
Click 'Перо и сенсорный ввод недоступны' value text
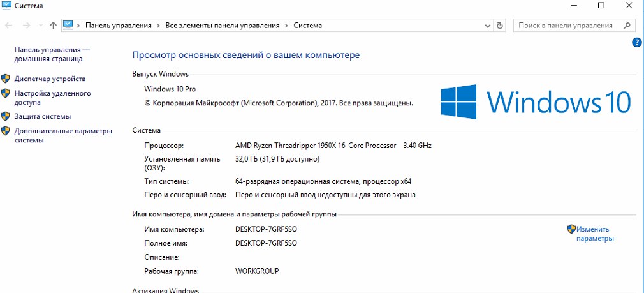point(325,195)
